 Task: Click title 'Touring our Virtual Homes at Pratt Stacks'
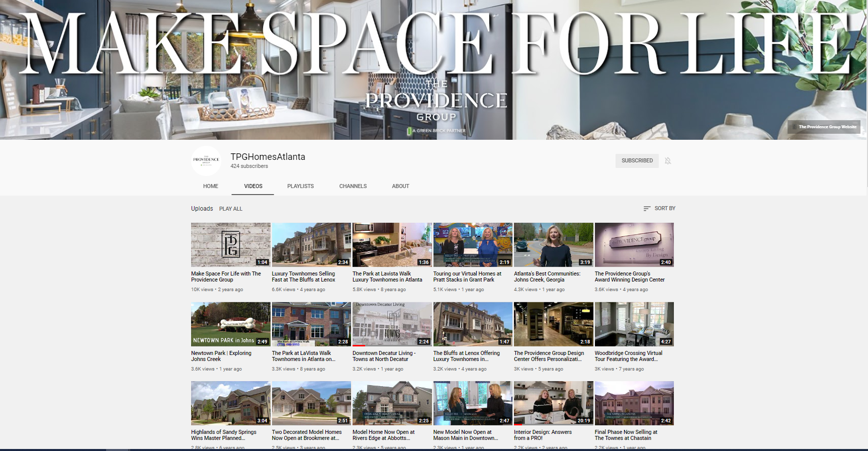(467, 277)
